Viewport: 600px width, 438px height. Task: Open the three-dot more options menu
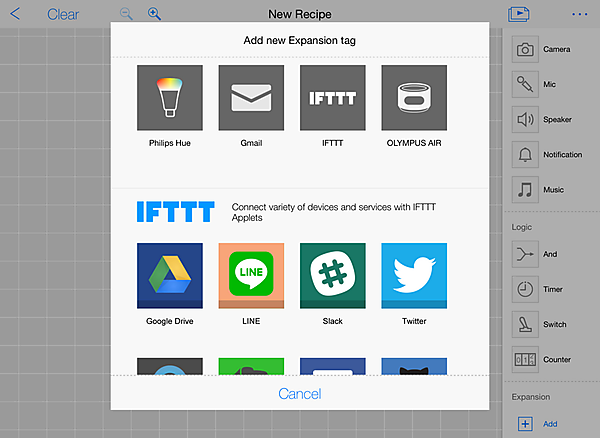coord(580,15)
